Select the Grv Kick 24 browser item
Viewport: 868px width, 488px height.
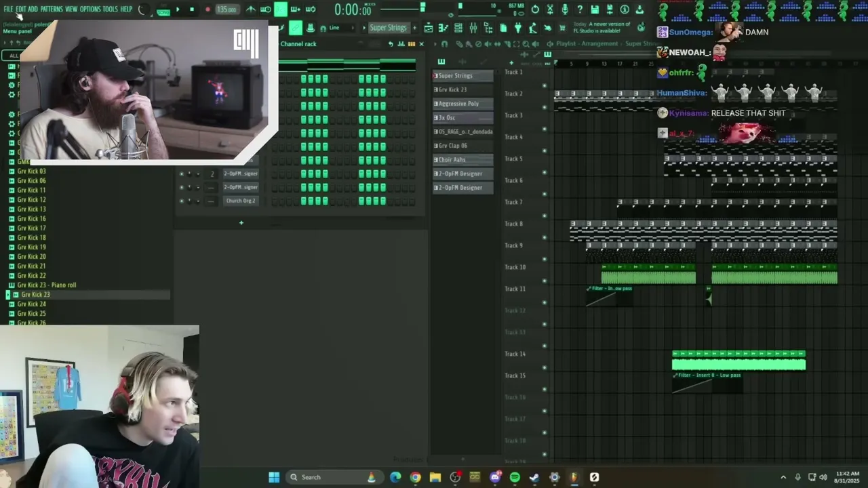coord(31,304)
